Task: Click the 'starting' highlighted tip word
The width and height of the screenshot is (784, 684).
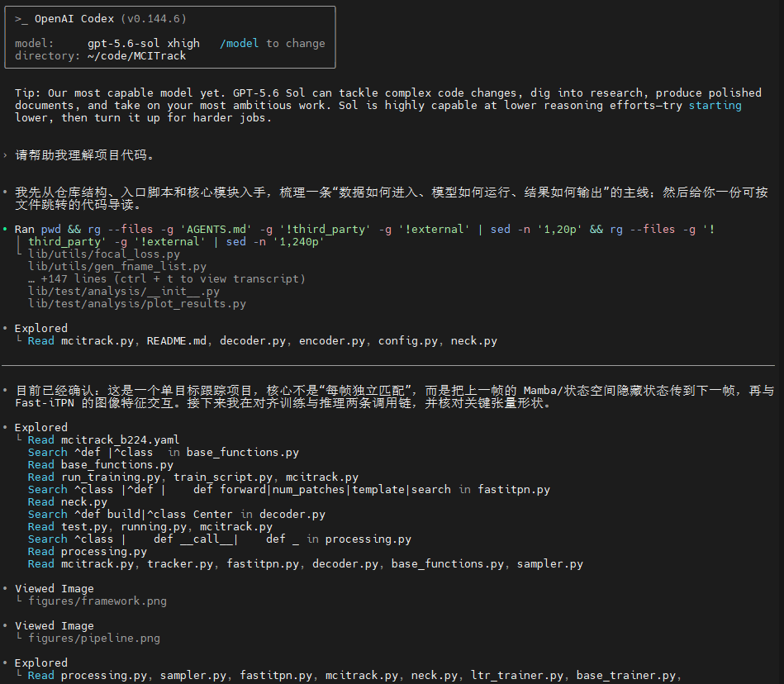Action: (715, 106)
